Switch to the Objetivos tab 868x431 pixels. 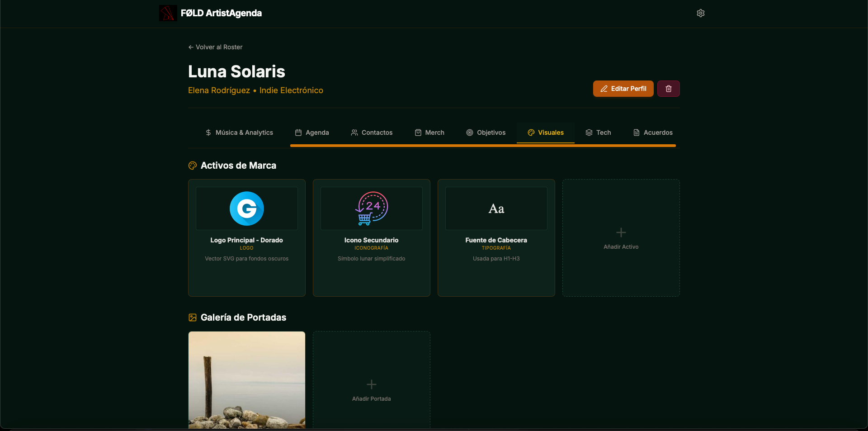(x=486, y=133)
